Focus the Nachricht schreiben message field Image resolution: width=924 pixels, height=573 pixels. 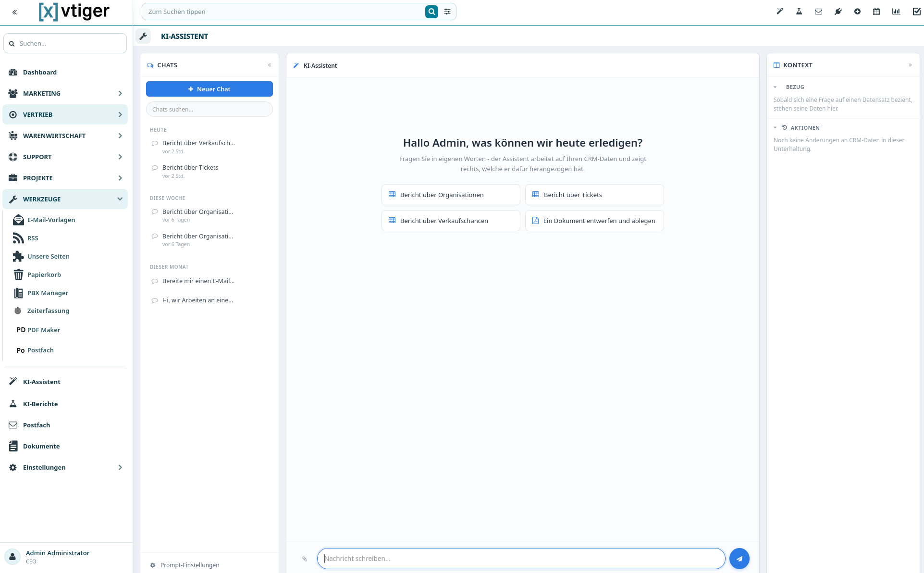click(x=521, y=559)
